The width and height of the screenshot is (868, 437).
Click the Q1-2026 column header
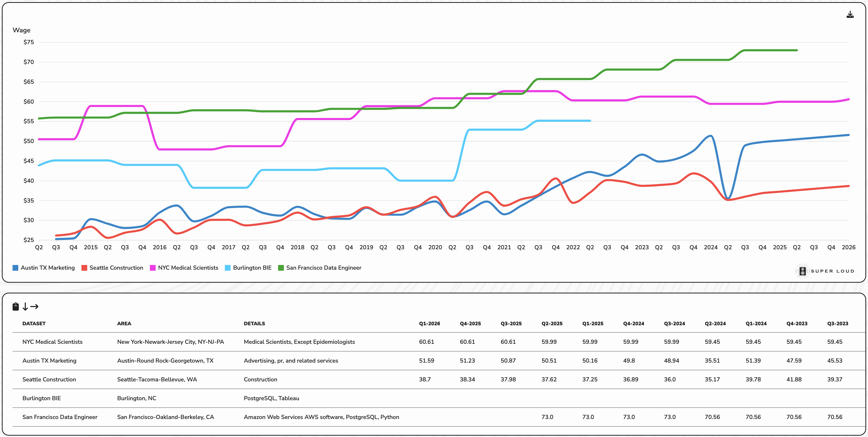coord(429,323)
